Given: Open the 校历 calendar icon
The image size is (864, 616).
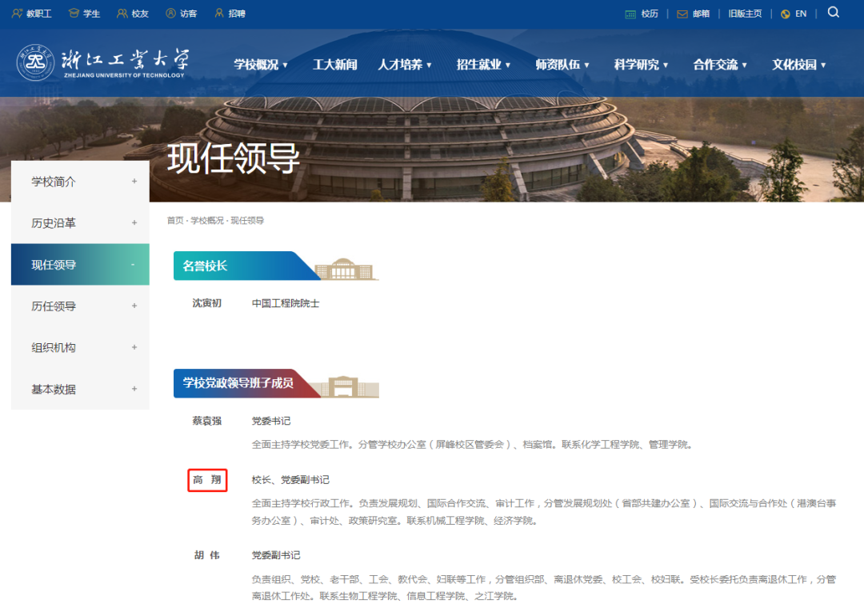Looking at the screenshot, I should coord(631,14).
